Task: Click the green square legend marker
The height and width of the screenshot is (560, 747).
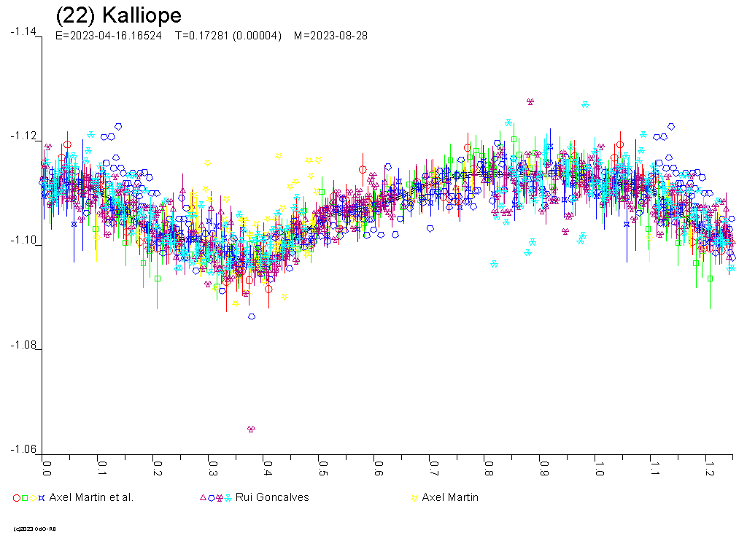Action: click(25, 498)
